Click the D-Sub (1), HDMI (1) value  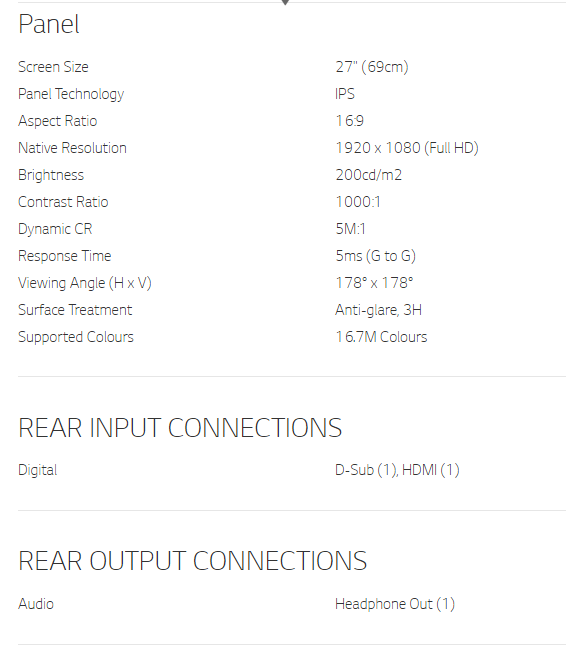pyautogui.click(x=397, y=470)
